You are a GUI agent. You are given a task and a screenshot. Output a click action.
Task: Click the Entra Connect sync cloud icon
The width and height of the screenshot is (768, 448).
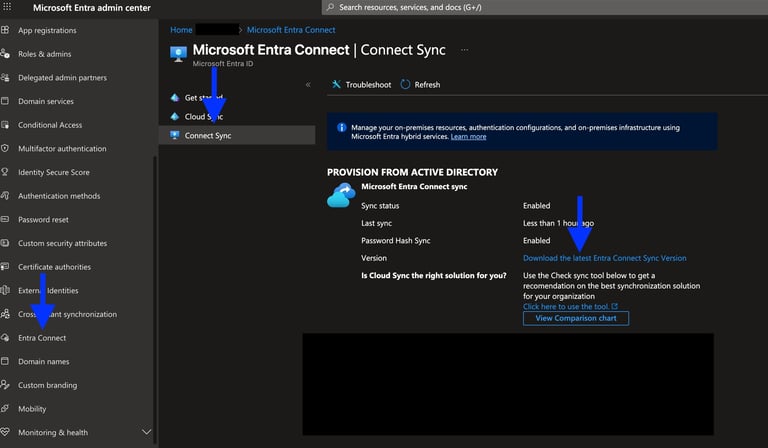341,195
